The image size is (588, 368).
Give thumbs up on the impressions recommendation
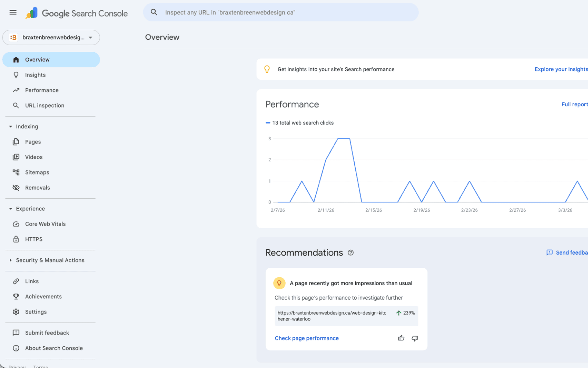click(401, 338)
